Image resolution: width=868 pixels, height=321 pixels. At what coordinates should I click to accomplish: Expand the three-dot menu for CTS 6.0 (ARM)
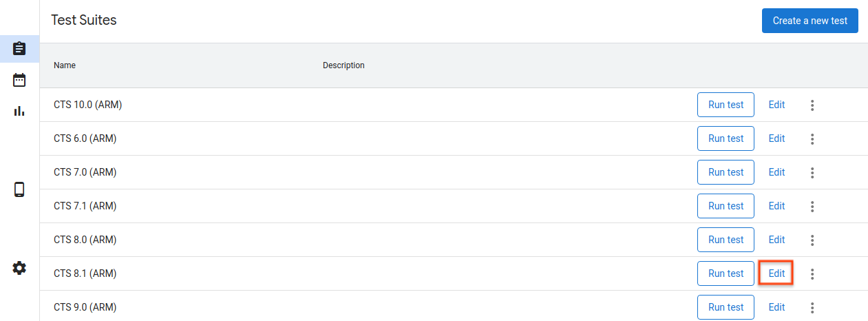[x=812, y=139]
